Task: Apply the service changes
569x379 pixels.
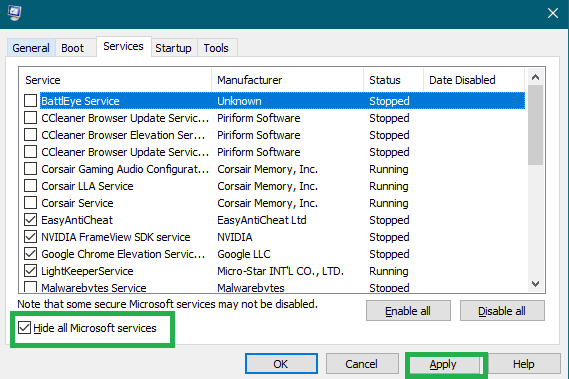Action: (x=443, y=364)
